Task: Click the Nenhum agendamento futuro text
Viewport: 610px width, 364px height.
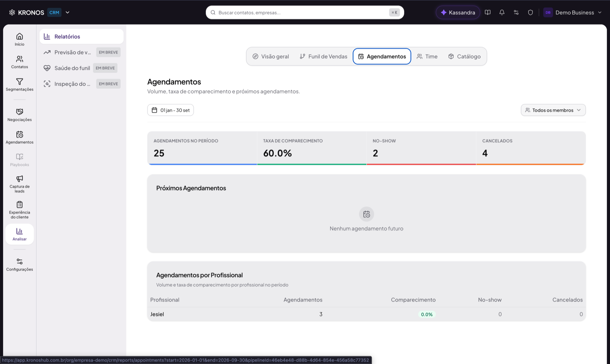Action: (366, 229)
